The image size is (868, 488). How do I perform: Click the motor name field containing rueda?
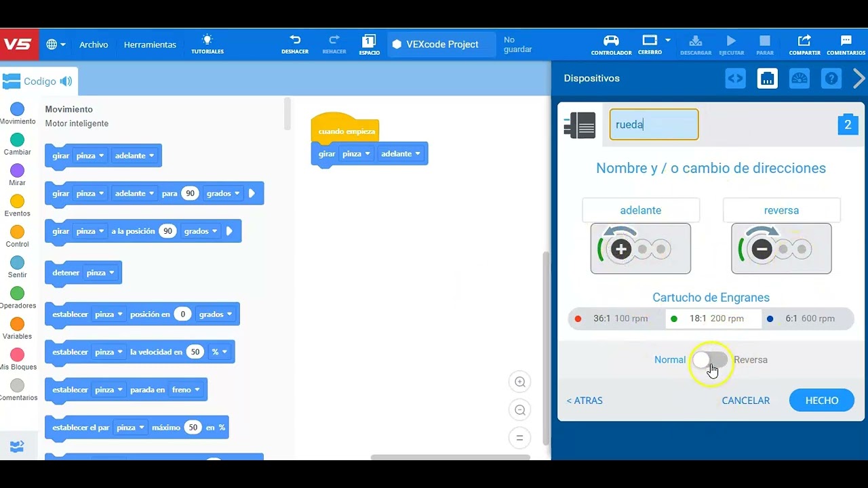tap(654, 125)
